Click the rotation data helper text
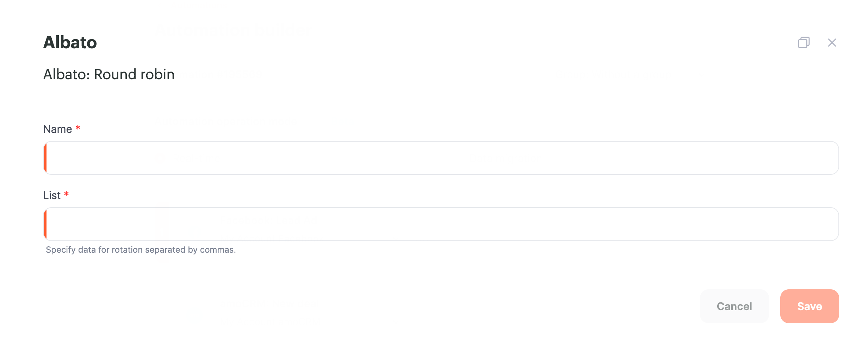This screenshot has height=351, width=868. tap(141, 250)
